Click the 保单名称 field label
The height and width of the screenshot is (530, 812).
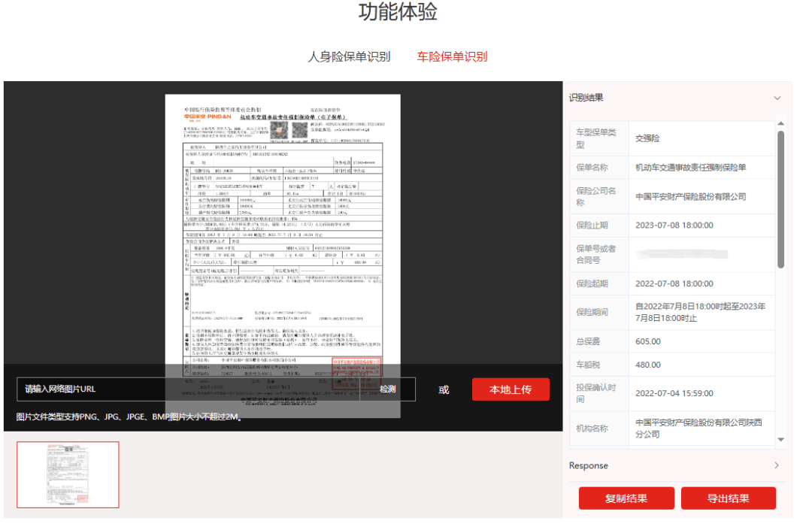[x=592, y=167]
